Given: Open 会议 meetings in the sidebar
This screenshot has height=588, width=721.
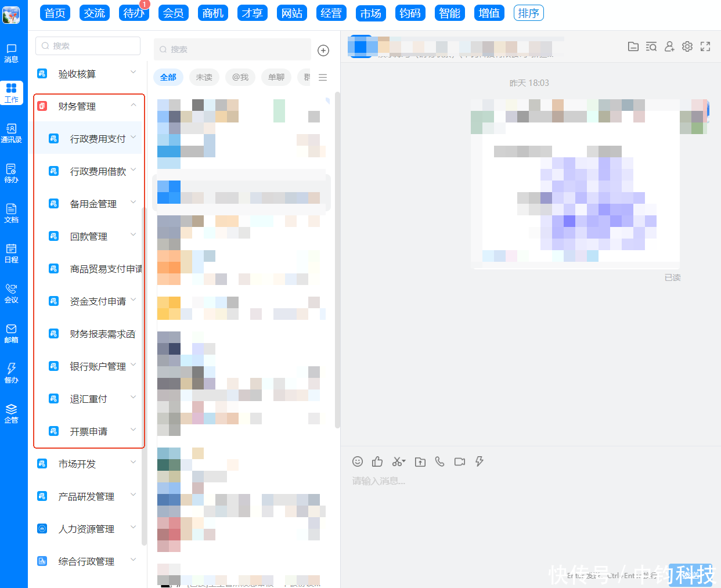Looking at the screenshot, I should [11, 293].
